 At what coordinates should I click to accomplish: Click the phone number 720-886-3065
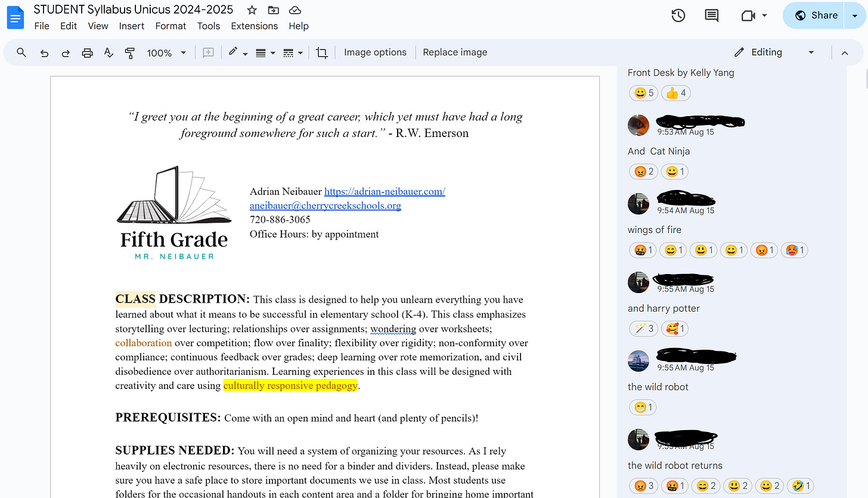[280, 220]
